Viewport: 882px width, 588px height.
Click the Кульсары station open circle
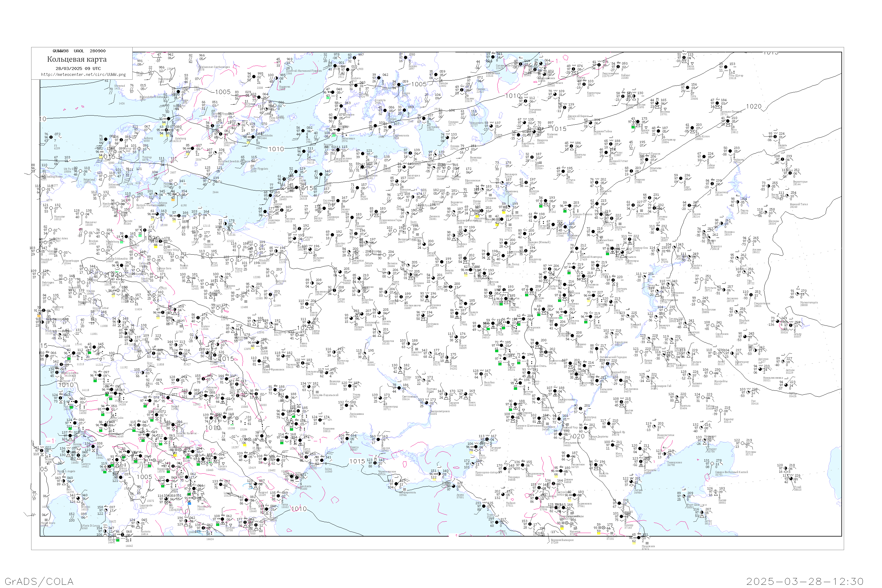click(x=743, y=444)
